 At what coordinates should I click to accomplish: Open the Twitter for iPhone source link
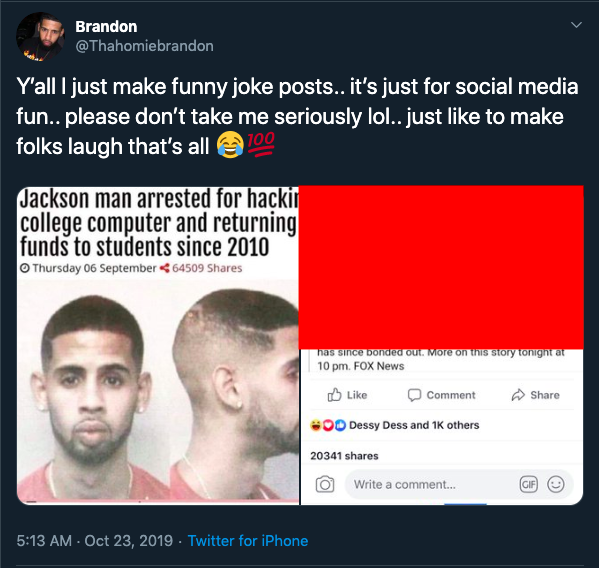(248, 541)
